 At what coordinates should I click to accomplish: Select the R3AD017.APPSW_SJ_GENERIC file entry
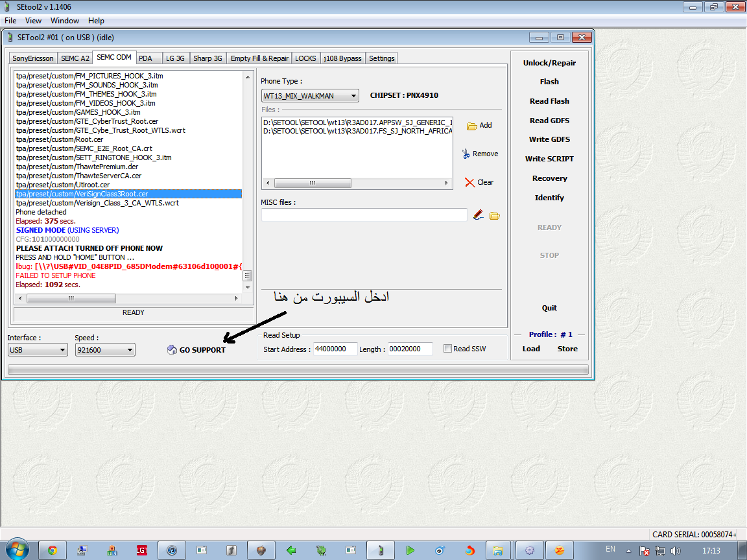357,122
